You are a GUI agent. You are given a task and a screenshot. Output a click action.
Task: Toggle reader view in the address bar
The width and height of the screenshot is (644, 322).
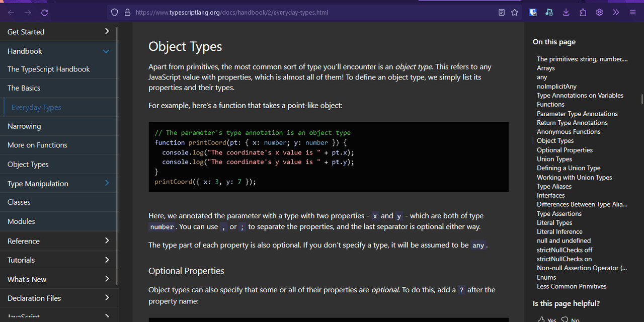tap(502, 13)
